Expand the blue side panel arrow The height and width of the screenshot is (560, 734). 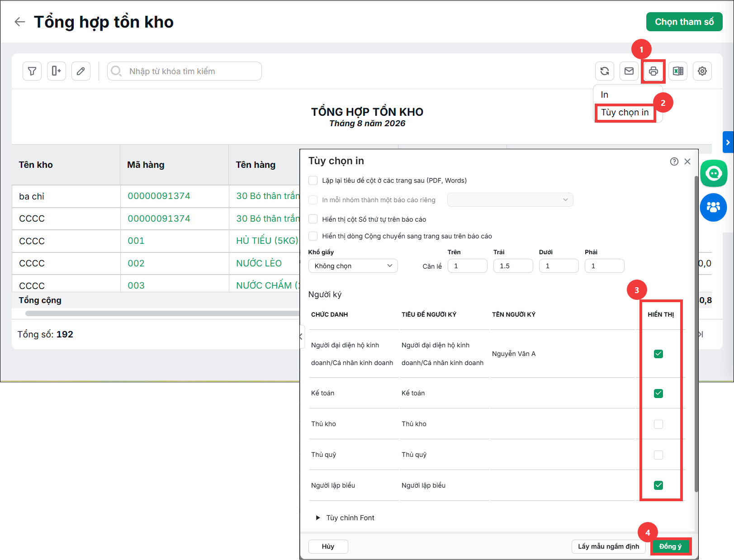coord(728,142)
